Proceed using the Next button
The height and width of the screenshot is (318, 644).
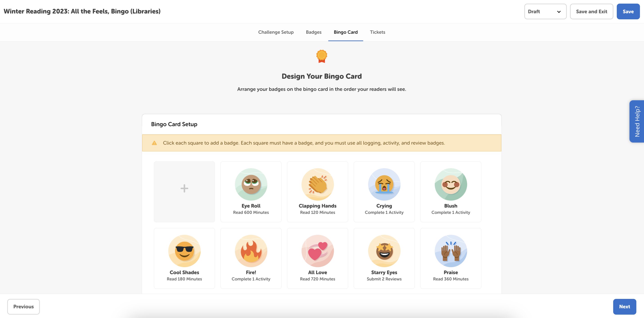[624, 307]
